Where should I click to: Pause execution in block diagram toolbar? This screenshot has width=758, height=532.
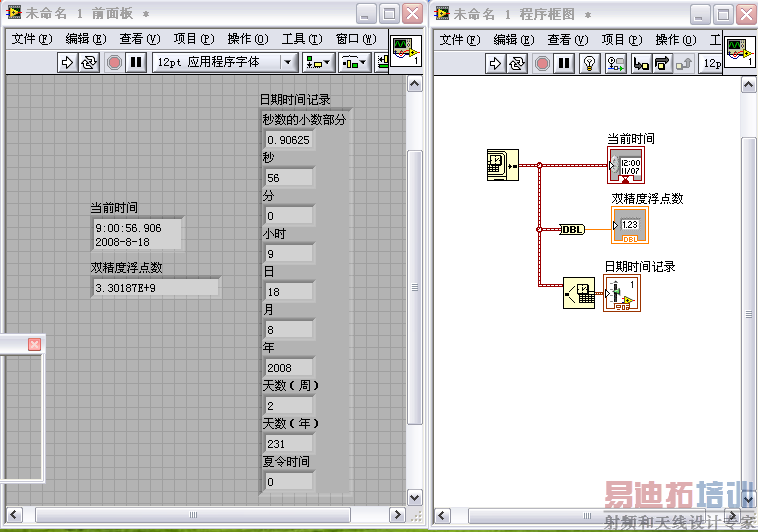coord(564,63)
